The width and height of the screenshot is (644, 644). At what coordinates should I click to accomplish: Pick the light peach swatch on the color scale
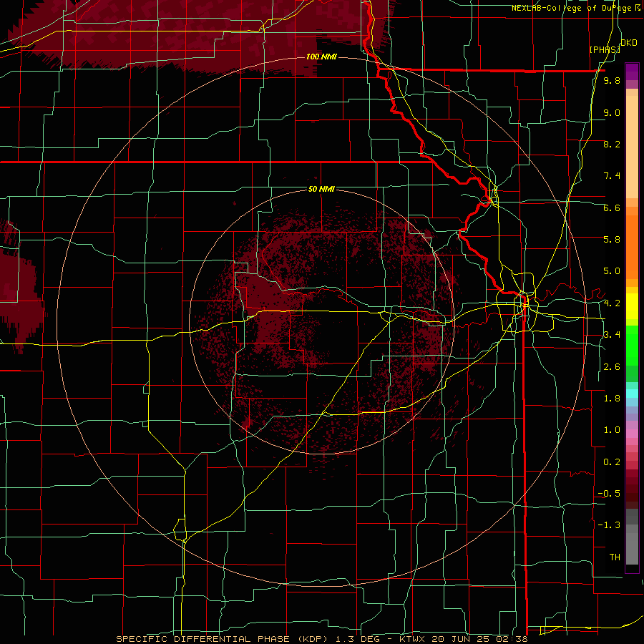coord(632,148)
